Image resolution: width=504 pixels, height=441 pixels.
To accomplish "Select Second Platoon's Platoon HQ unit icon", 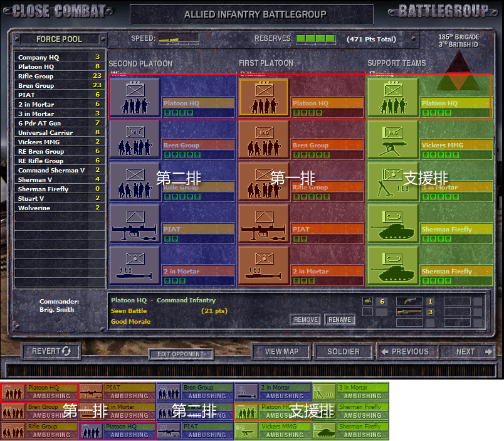I will click(135, 97).
